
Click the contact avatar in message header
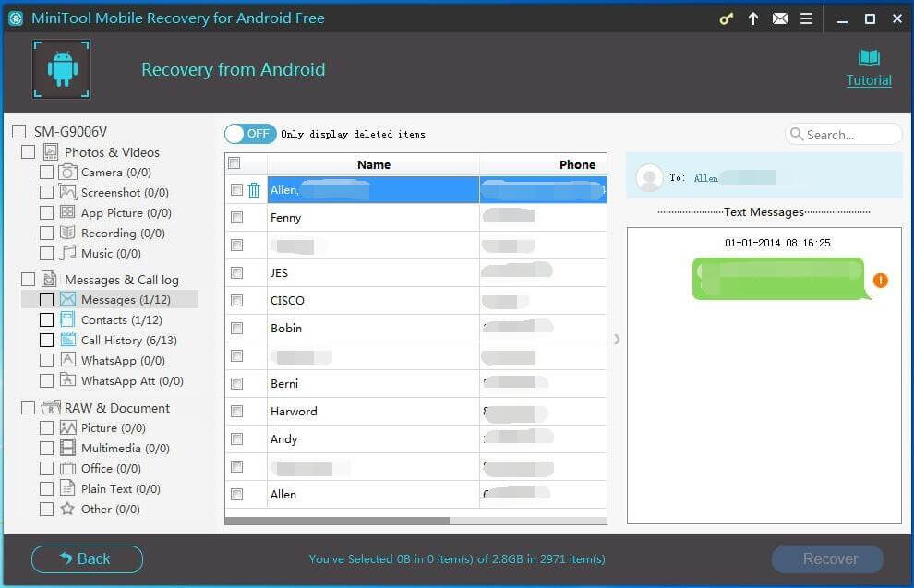[x=649, y=177]
